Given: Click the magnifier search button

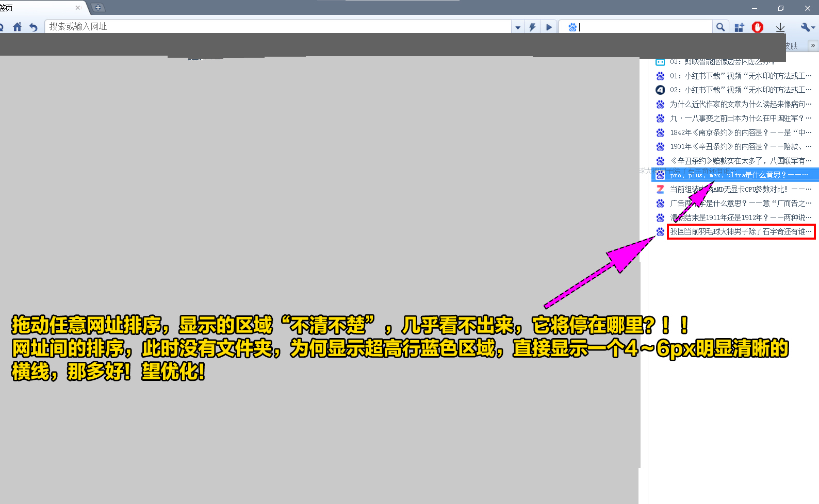Looking at the screenshot, I should click(x=720, y=27).
